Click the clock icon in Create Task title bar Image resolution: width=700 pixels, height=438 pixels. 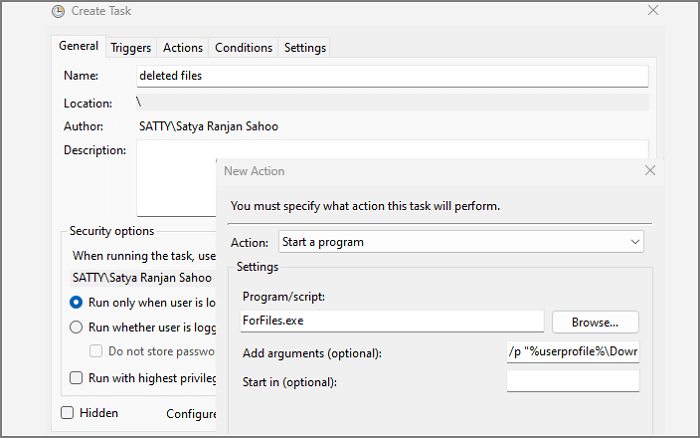click(x=57, y=10)
